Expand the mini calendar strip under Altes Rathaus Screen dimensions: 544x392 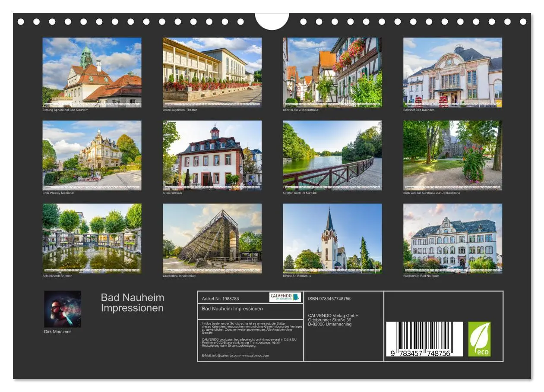click(x=212, y=187)
